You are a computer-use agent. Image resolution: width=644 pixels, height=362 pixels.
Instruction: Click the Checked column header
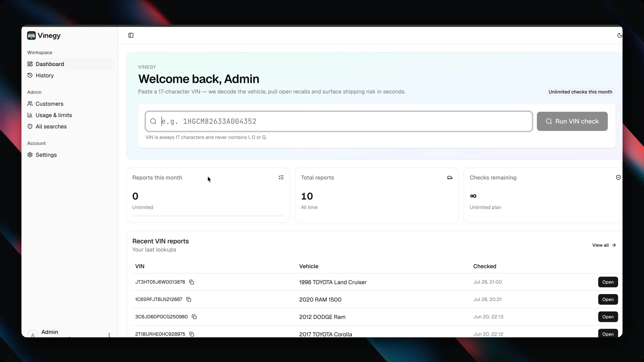point(484,266)
